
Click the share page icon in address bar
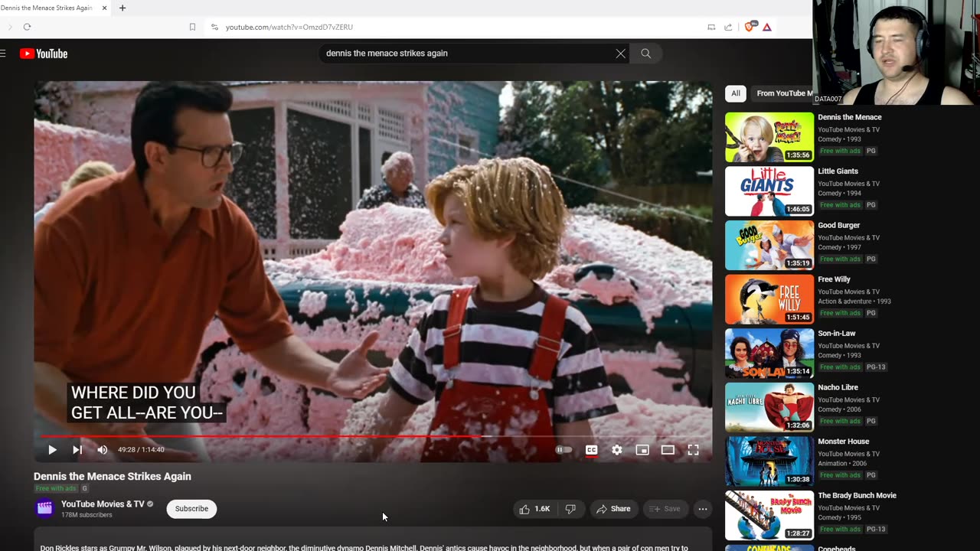(x=728, y=27)
